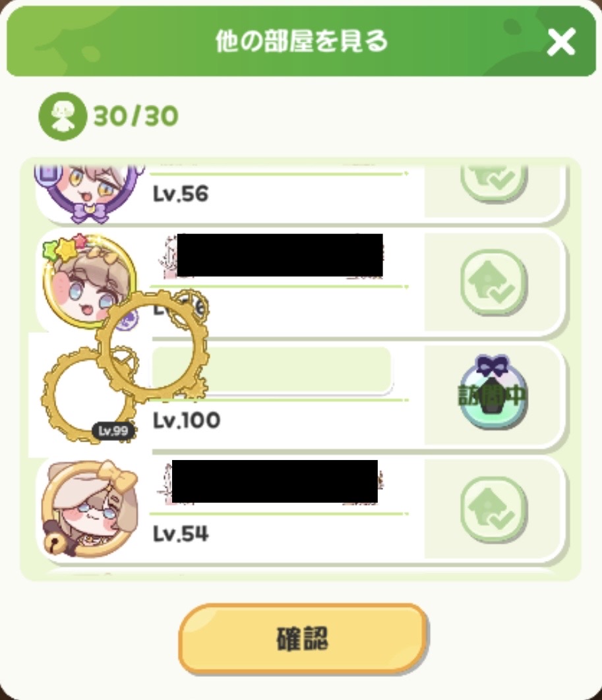Tap the hidden name of the star-avatar player
Screen dimensions: 602x700
click(280, 255)
